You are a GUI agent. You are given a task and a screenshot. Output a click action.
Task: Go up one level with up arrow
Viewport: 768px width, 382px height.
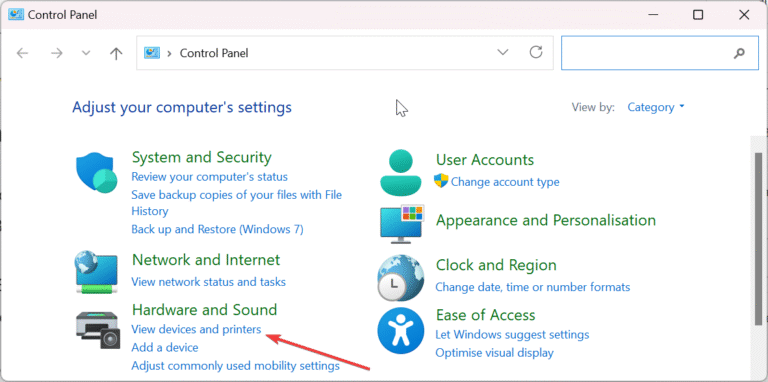pos(116,53)
